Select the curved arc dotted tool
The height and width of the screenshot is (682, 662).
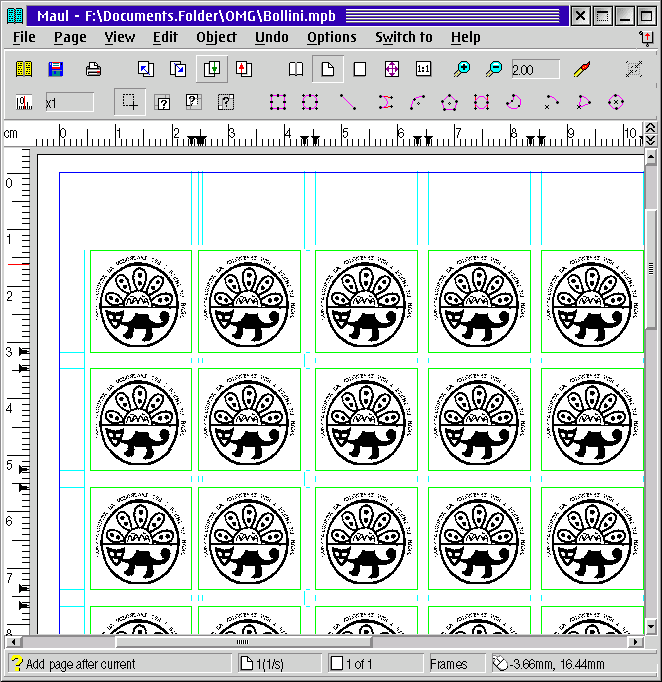pos(418,102)
